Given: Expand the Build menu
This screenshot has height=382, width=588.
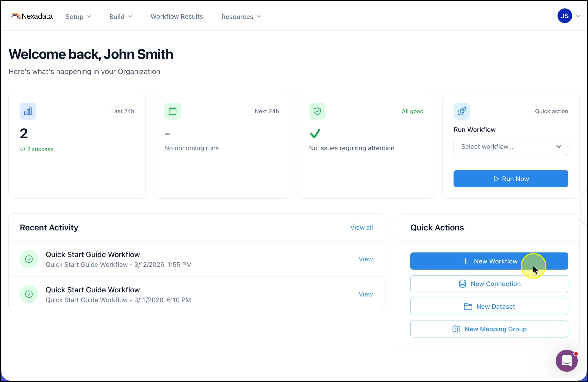Looking at the screenshot, I should (x=121, y=17).
